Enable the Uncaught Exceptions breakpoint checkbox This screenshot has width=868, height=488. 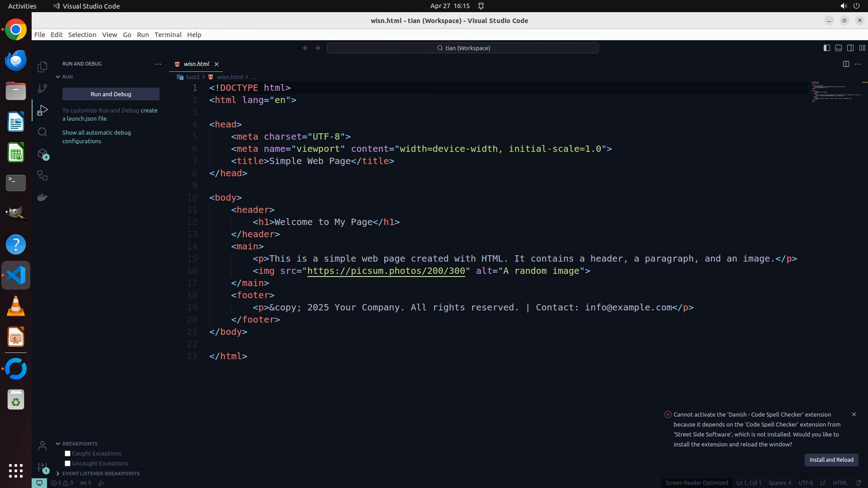[x=68, y=463]
